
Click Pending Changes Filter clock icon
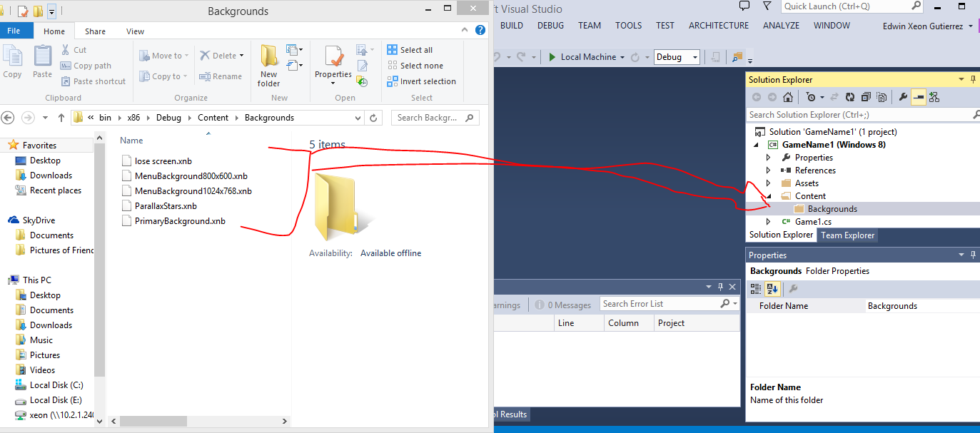coord(811,97)
